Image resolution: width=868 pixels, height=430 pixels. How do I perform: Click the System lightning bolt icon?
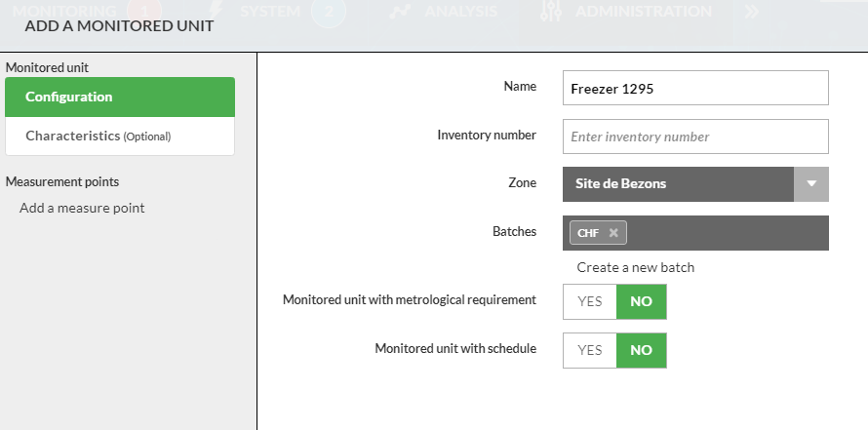(216, 10)
